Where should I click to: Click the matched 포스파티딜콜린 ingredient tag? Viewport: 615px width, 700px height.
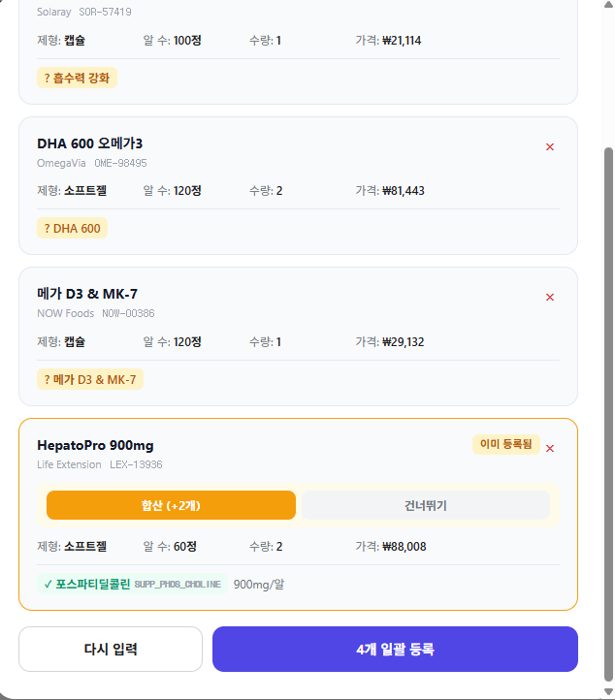point(87,585)
